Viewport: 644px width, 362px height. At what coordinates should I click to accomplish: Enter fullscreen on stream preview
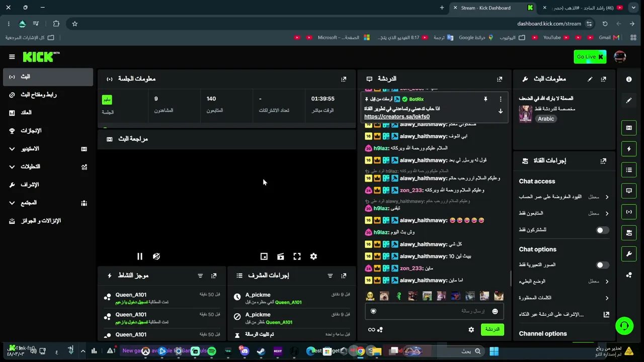click(x=297, y=256)
